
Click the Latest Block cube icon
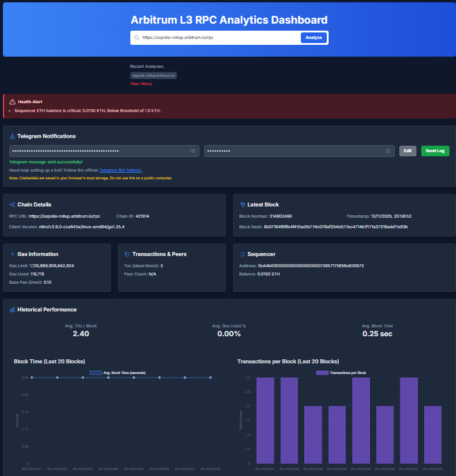(x=242, y=205)
